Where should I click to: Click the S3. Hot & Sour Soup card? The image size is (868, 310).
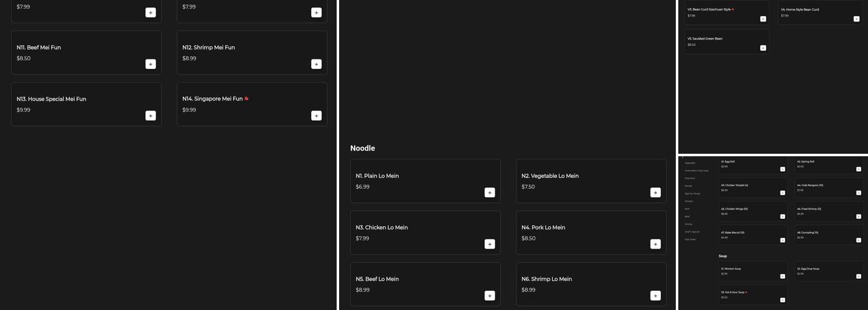[x=750, y=294]
